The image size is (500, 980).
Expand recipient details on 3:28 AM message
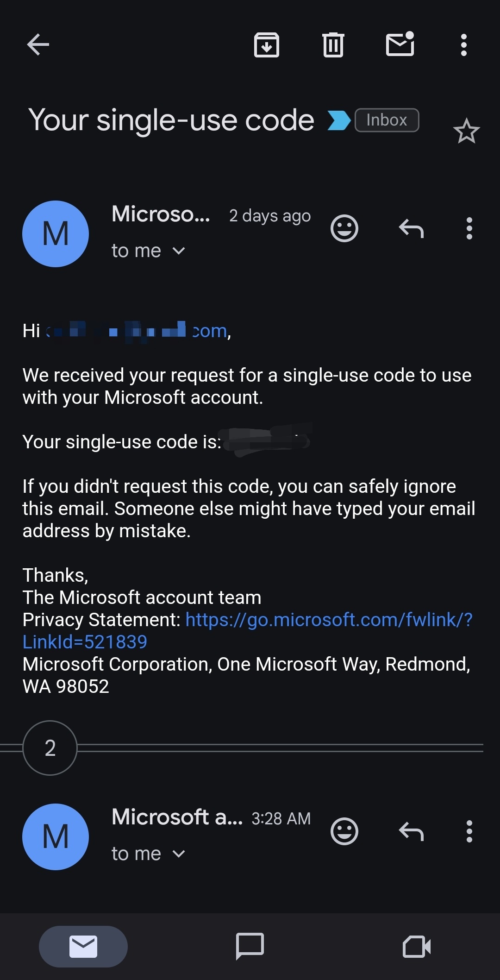click(x=179, y=854)
